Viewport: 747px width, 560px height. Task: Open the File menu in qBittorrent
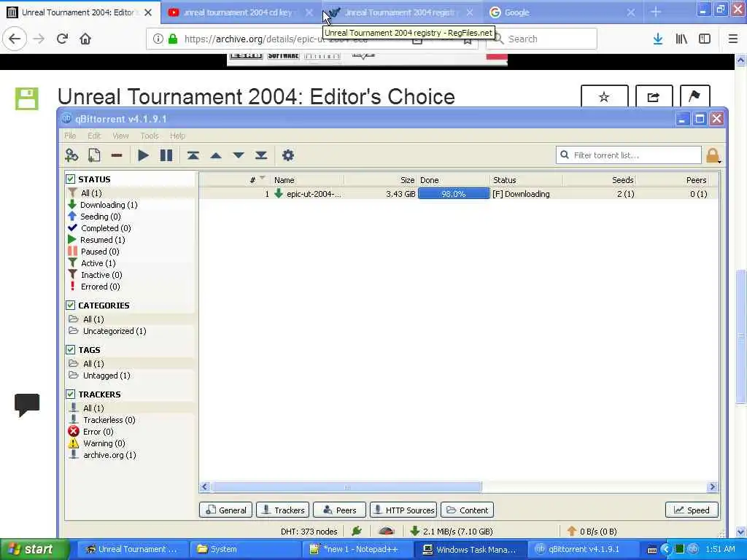70,136
